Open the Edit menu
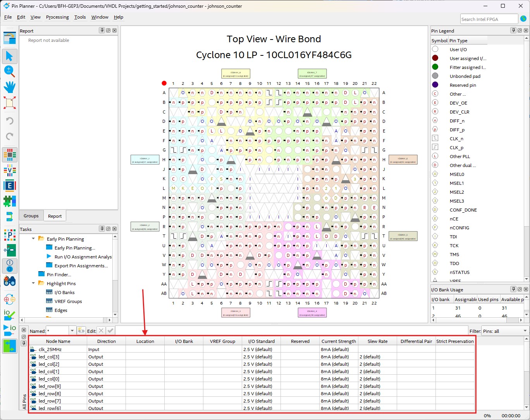Screen dimensions: 530x420 21,17
